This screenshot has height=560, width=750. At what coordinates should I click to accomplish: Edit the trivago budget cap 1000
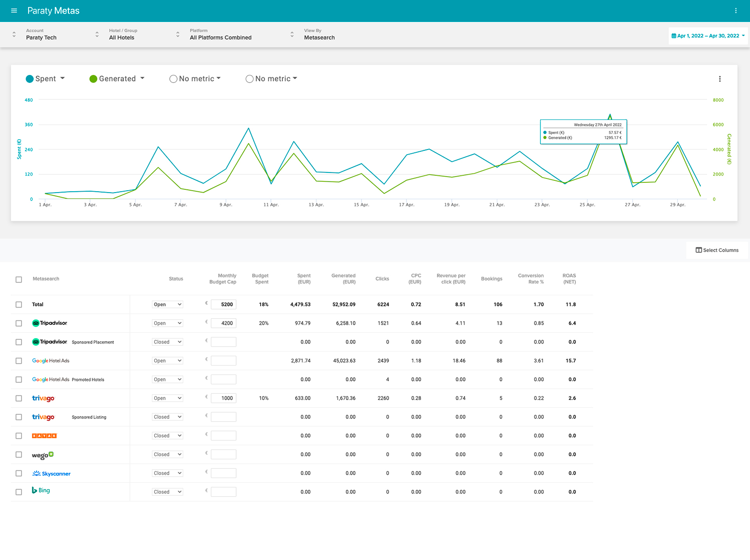pyautogui.click(x=224, y=398)
